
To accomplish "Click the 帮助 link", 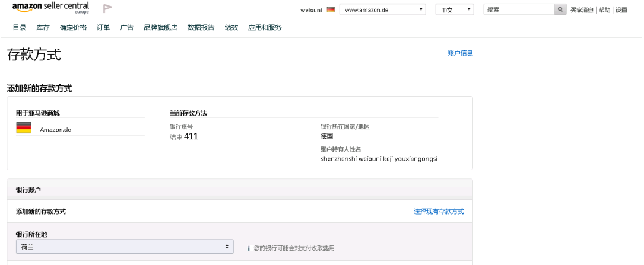I will click(x=604, y=10).
